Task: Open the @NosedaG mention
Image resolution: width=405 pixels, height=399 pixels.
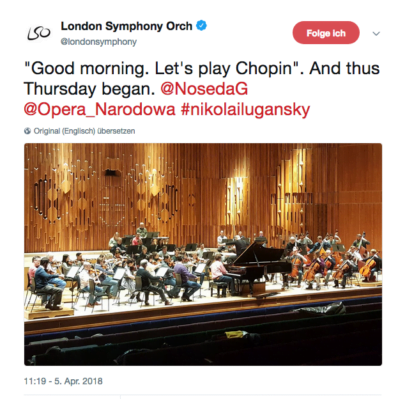Action: (x=204, y=89)
